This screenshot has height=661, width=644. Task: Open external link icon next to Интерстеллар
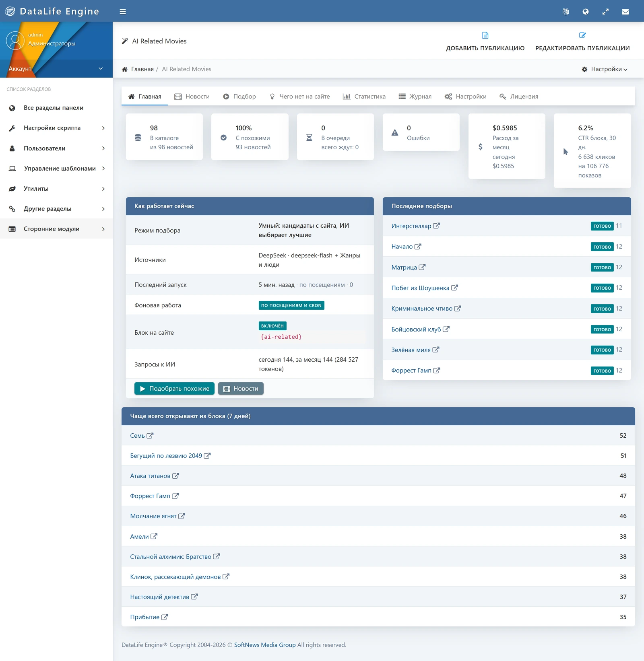(x=437, y=226)
